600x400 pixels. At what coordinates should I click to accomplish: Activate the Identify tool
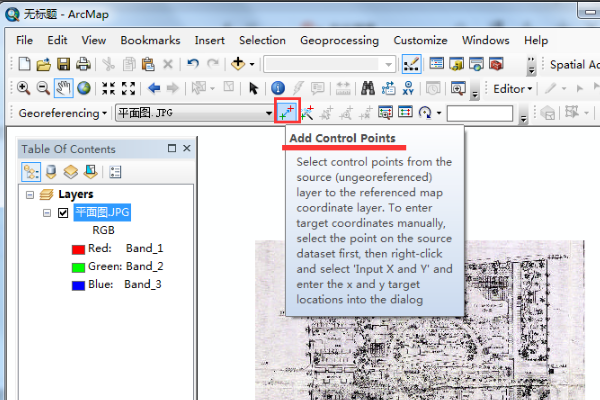278,88
